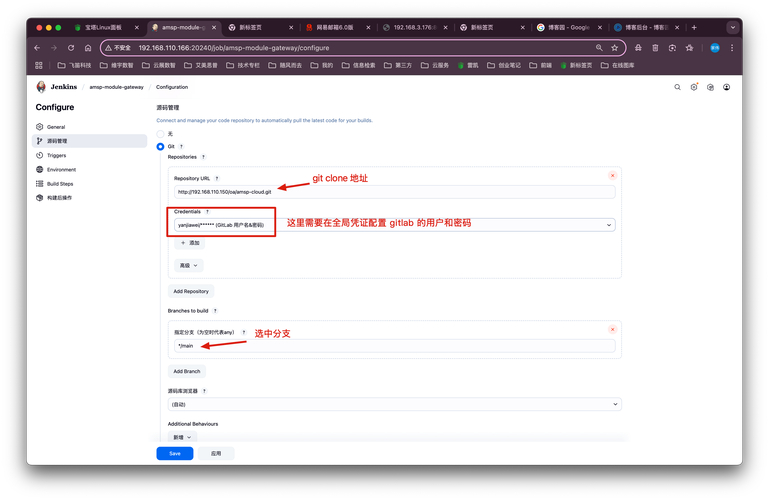Go to Triggers section
This screenshot has height=500, width=769.
coord(90,155)
